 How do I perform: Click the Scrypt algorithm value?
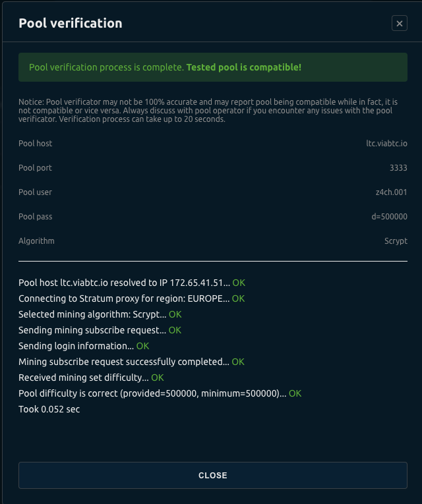click(396, 241)
